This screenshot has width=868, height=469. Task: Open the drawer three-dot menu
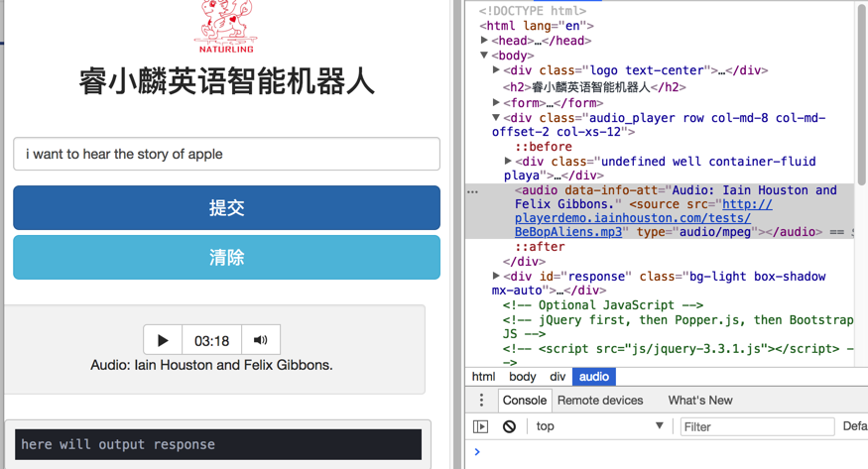tap(481, 400)
